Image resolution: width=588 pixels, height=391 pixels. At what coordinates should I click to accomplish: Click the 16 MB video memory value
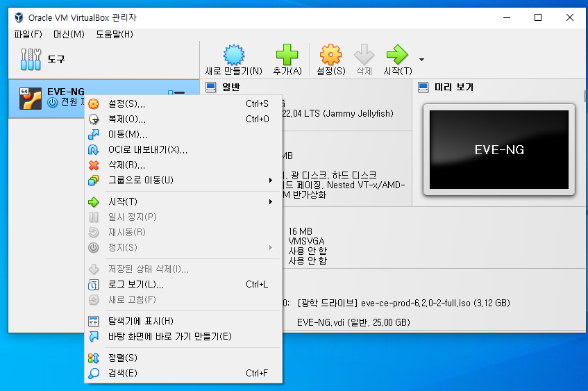(x=301, y=231)
